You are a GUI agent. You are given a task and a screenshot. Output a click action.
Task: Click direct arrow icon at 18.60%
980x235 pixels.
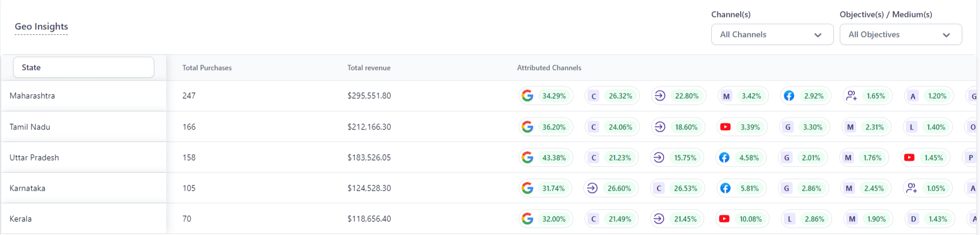point(660,127)
